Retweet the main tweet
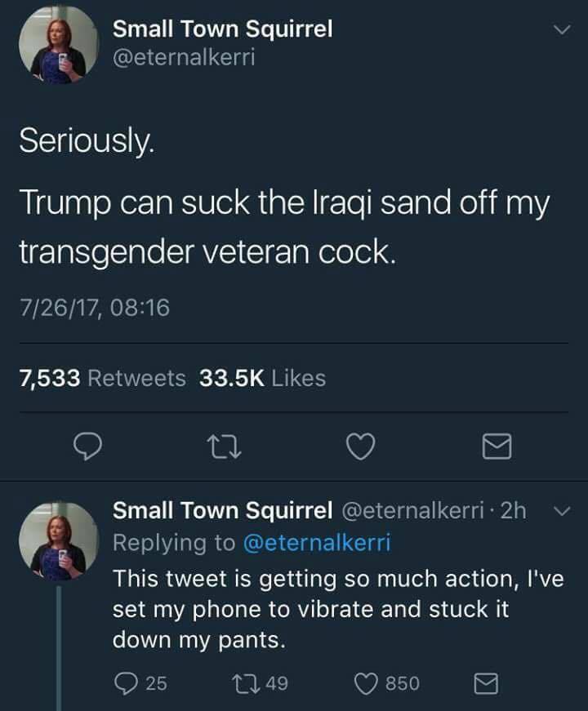 point(224,446)
